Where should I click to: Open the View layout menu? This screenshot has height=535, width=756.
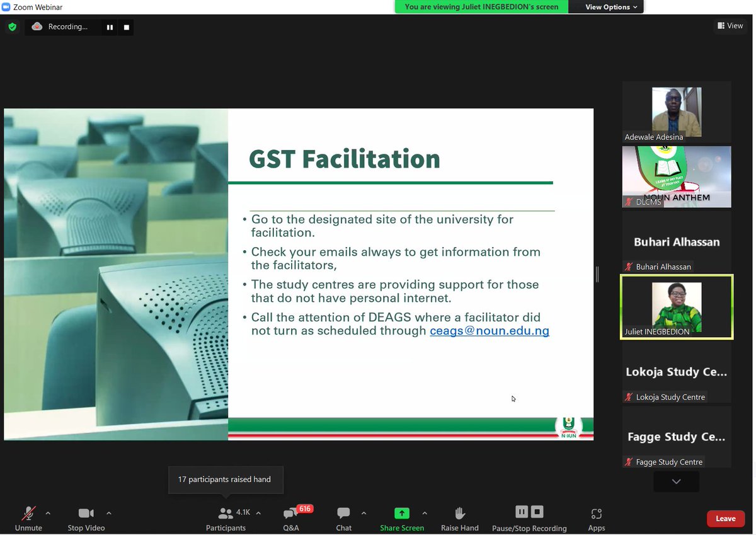tap(730, 26)
